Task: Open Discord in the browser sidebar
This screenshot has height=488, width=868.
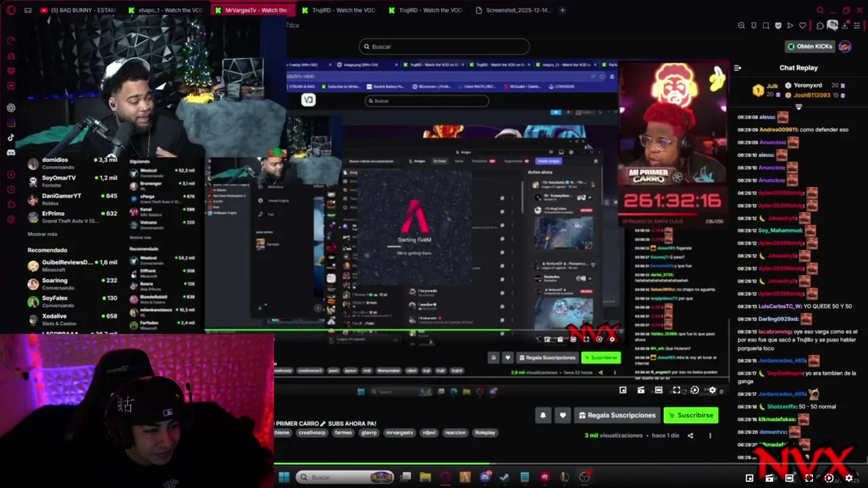Action: 11,152
